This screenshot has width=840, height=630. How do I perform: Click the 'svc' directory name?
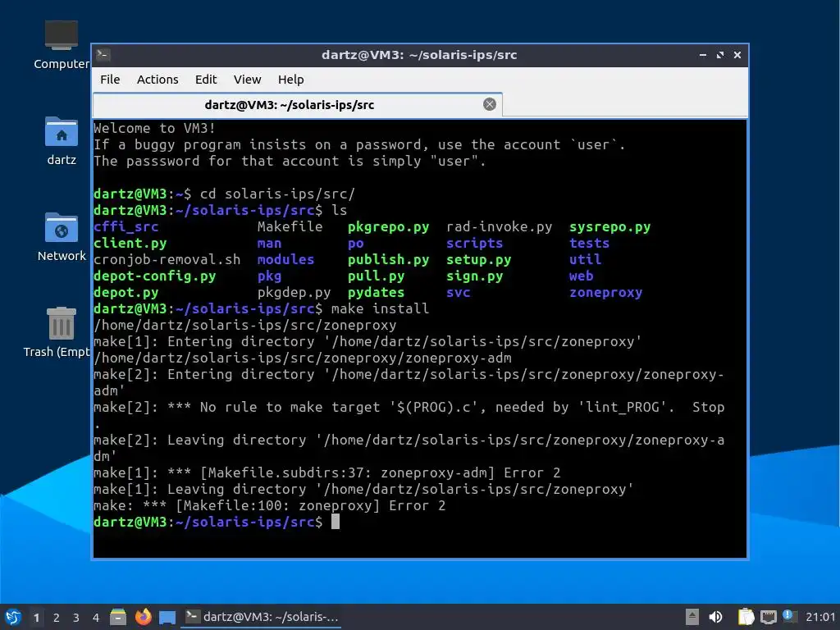[458, 293]
